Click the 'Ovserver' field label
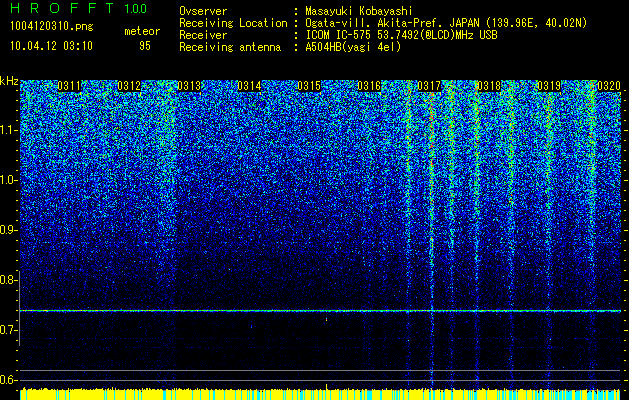Viewport: 629px width, 400px height. pos(203,11)
